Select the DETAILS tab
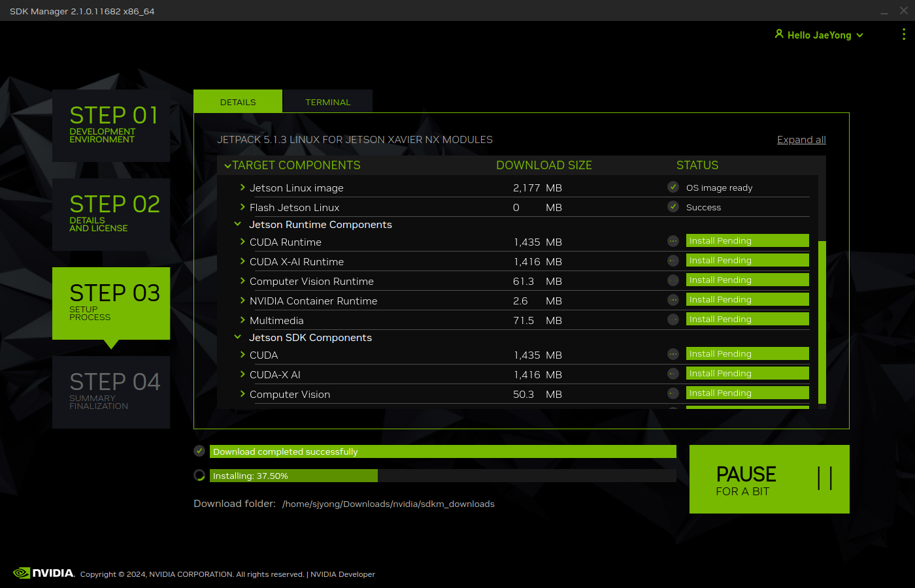The image size is (915, 588). (x=238, y=102)
